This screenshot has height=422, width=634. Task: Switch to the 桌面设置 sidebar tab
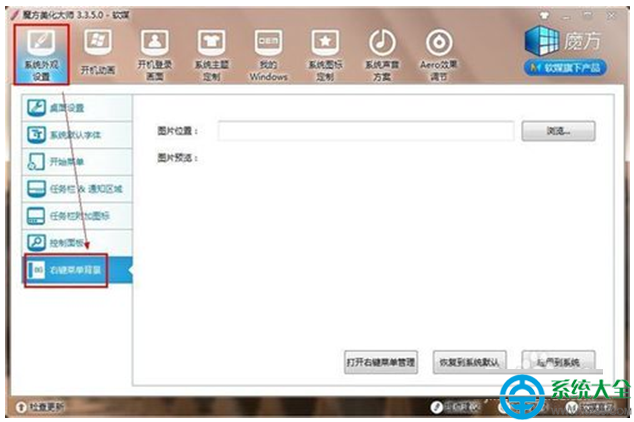coord(76,108)
